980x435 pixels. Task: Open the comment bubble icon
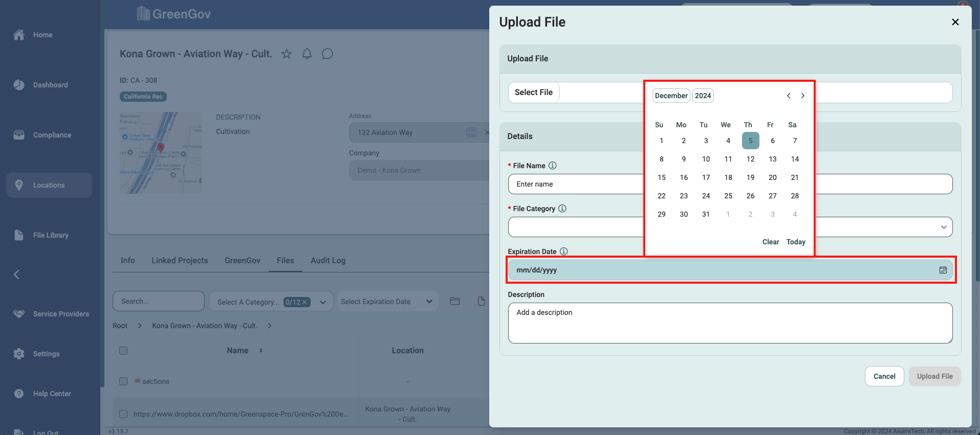tap(328, 54)
